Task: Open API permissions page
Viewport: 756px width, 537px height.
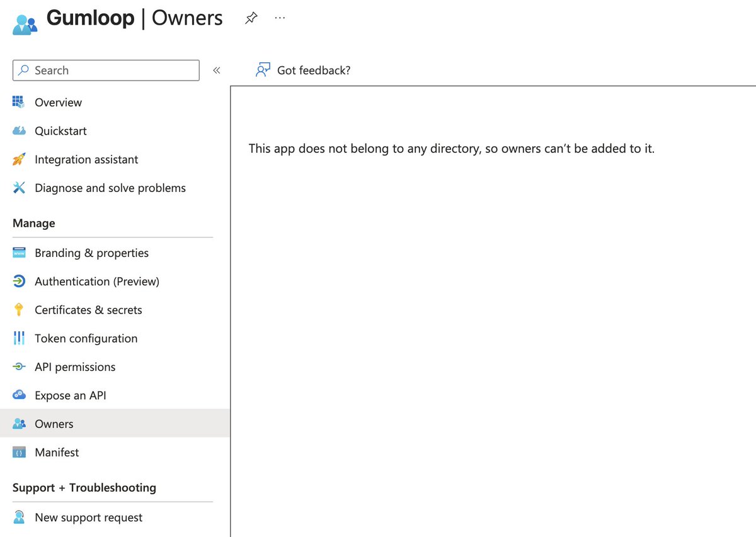Action: [75, 366]
